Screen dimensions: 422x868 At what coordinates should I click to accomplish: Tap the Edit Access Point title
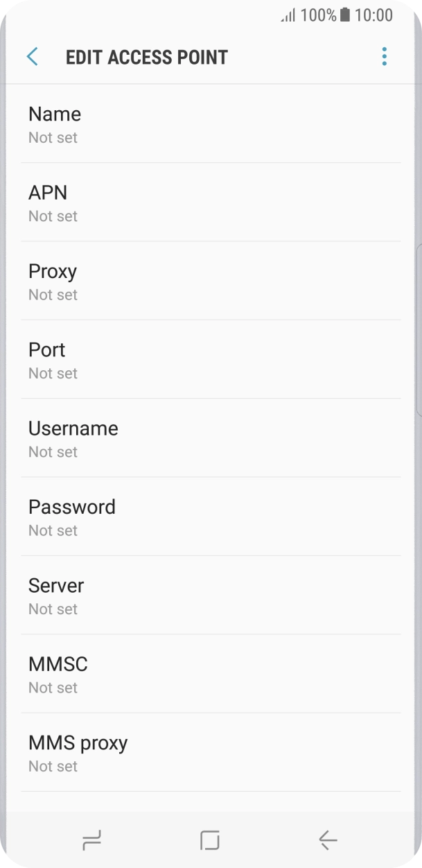click(147, 57)
